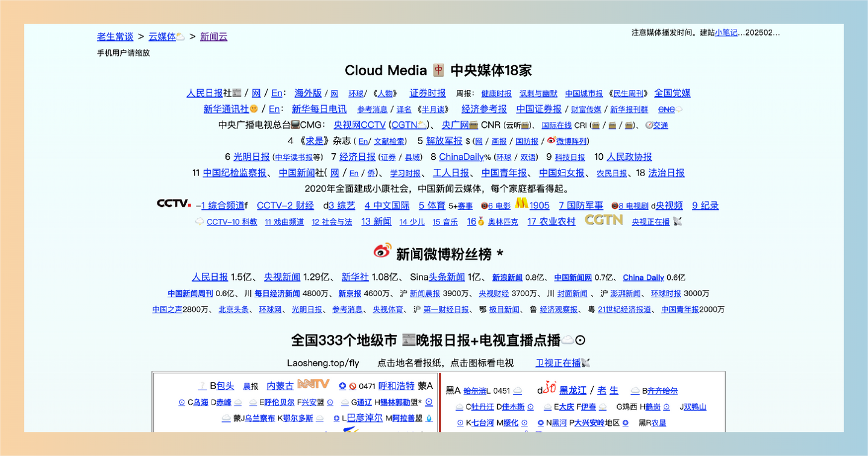Open the 呼和浩特 city link
Image resolution: width=868 pixels, height=456 pixels.
coord(396,386)
